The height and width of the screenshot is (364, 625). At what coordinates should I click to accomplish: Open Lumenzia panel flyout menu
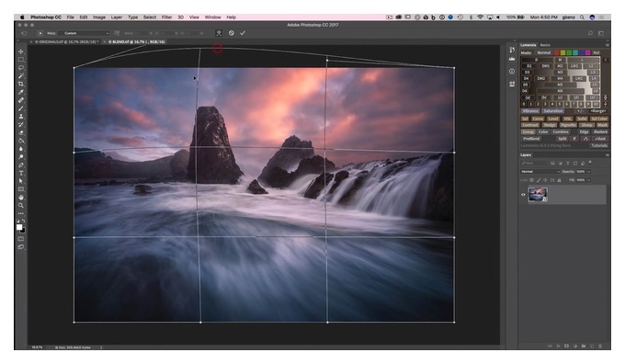click(607, 45)
